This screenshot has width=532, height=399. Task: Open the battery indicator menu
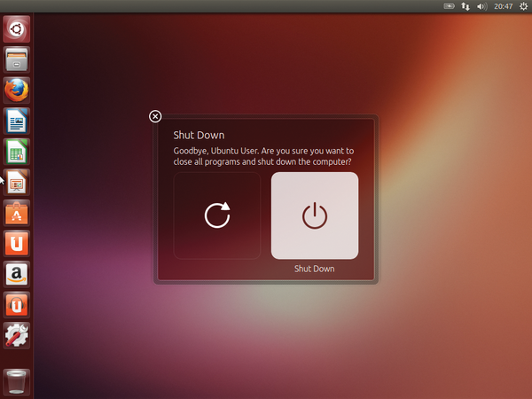coord(450,6)
